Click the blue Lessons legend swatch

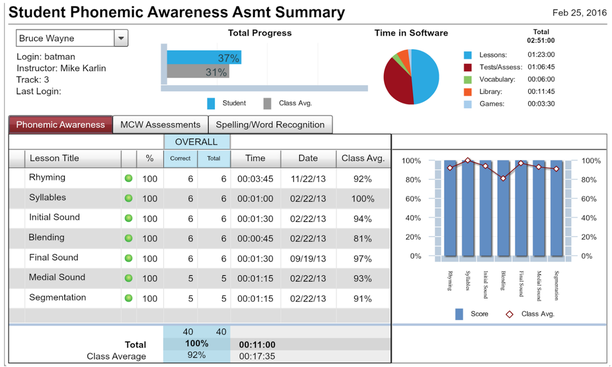click(468, 55)
